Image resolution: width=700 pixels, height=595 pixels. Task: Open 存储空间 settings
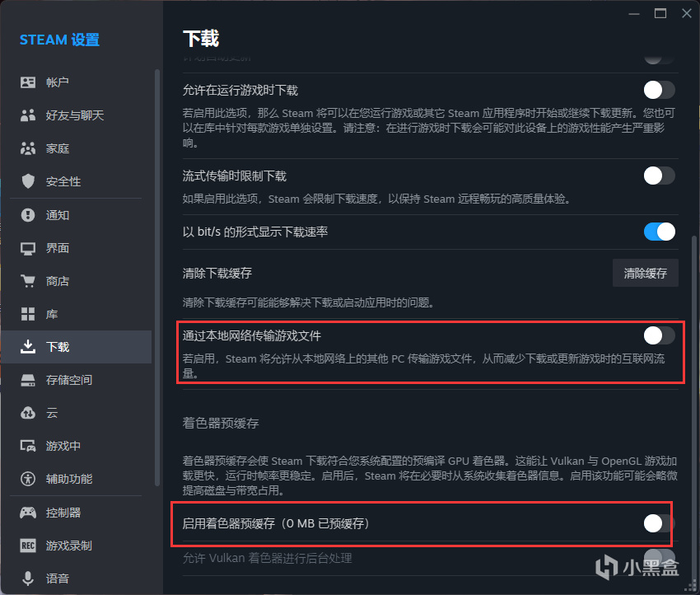(x=77, y=380)
